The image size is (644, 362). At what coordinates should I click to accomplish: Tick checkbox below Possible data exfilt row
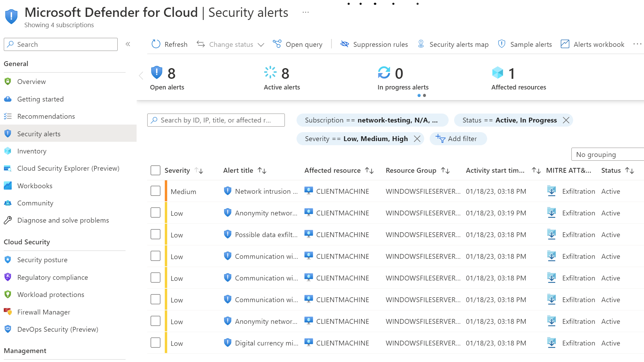click(155, 256)
